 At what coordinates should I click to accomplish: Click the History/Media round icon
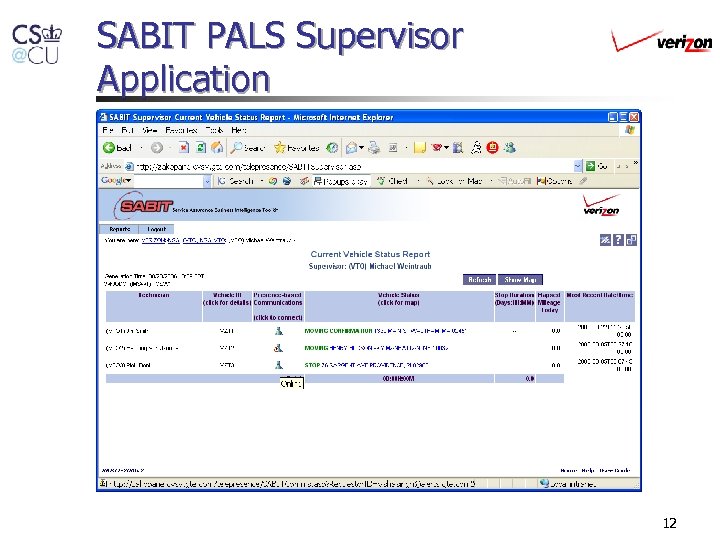tap(332, 148)
